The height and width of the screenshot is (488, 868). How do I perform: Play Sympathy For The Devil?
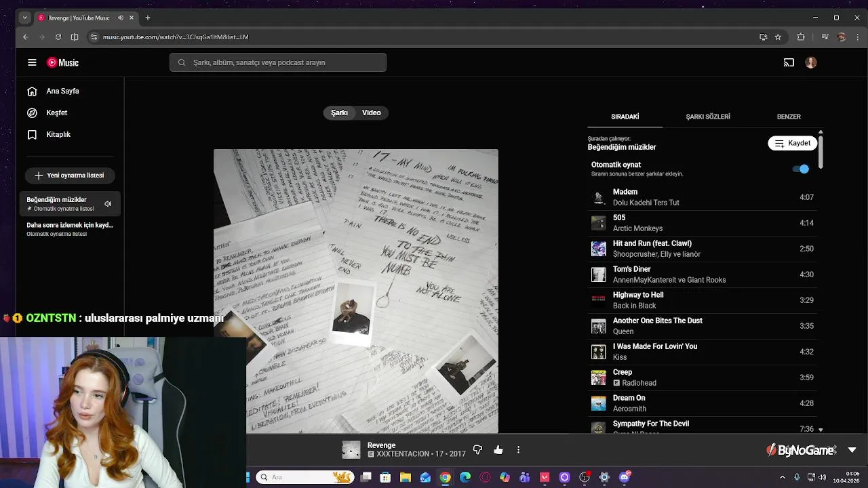[x=702, y=426]
